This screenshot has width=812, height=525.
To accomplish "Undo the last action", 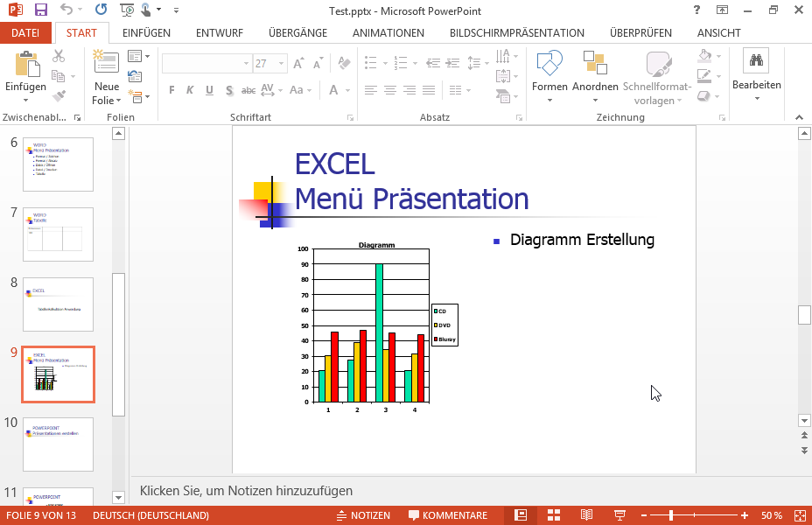I will (x=66, y=10).
